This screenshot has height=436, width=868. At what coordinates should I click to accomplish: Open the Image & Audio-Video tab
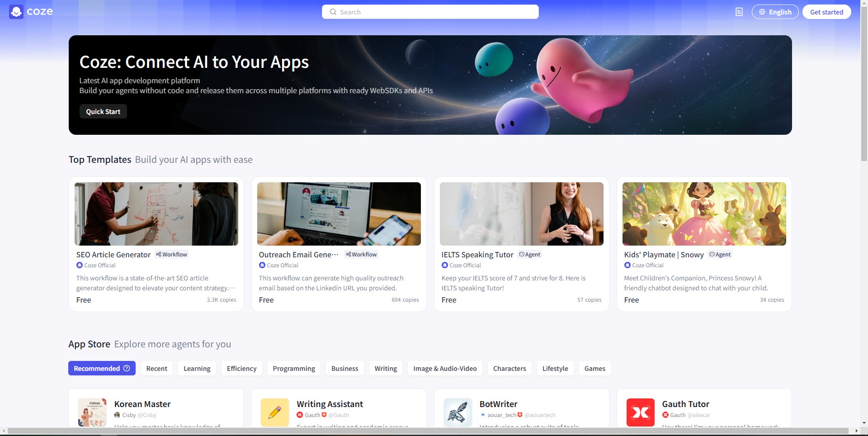pos(445,368)
